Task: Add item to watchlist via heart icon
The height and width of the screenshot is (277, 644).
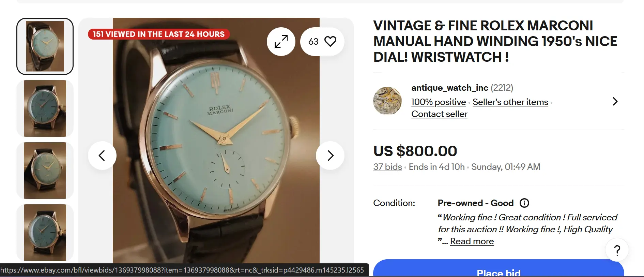Action: (x=322, y=42)
